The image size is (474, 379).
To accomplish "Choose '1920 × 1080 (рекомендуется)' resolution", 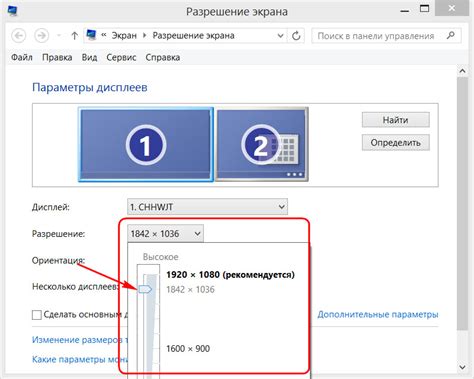I will tap(230, 275).
